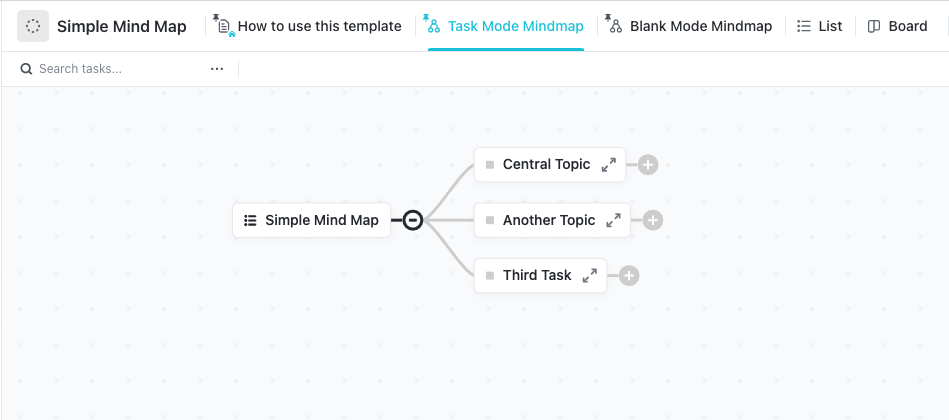Viewport: 949px width, 420px height.
Task: Click the status square on Third Task
Action: pos(490,276)
